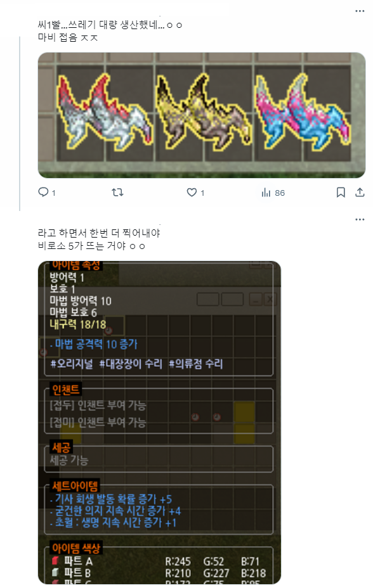Click the first tweet text
373x588 pixels.
[x=110, y=31]
